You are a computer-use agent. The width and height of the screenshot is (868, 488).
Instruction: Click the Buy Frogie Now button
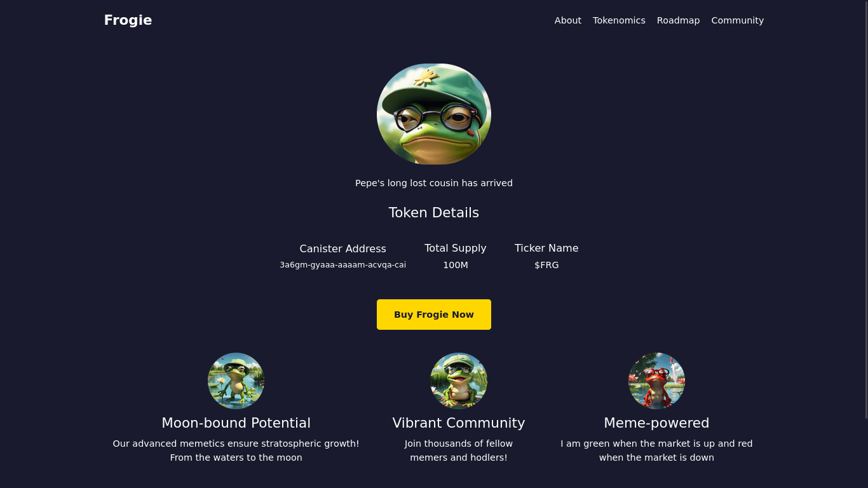[x=434, y=315]
